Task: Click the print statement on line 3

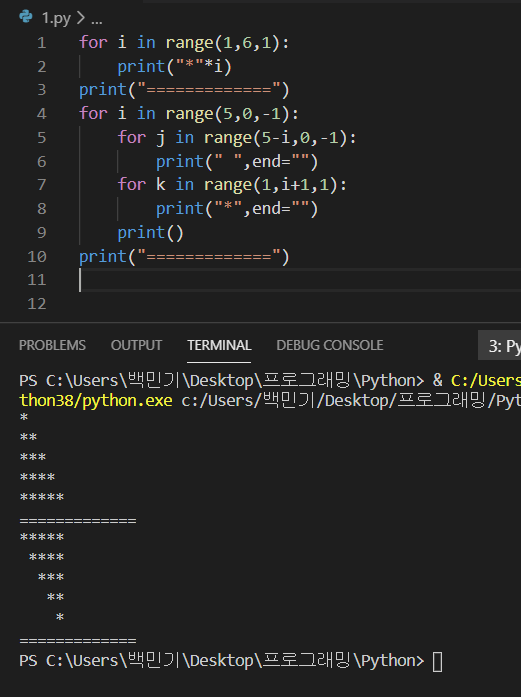Action: 184,90
